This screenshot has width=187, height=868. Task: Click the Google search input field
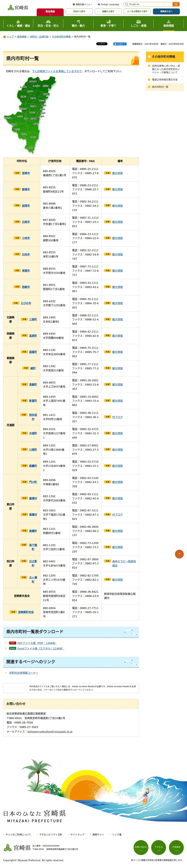(148, 4)
